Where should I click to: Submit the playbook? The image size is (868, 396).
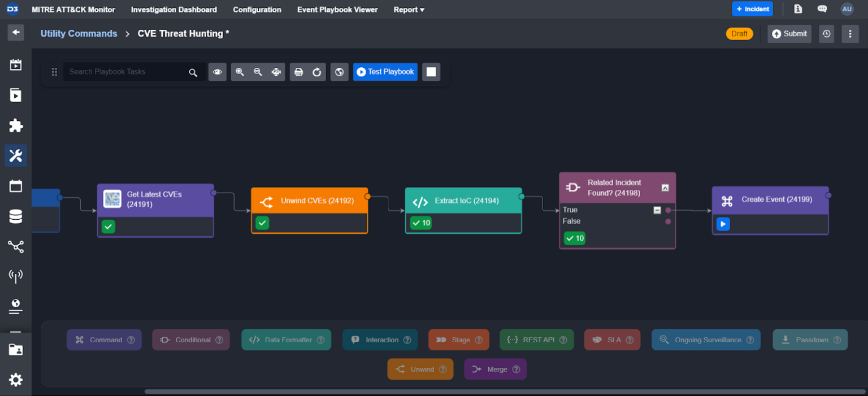pos(789,33)
